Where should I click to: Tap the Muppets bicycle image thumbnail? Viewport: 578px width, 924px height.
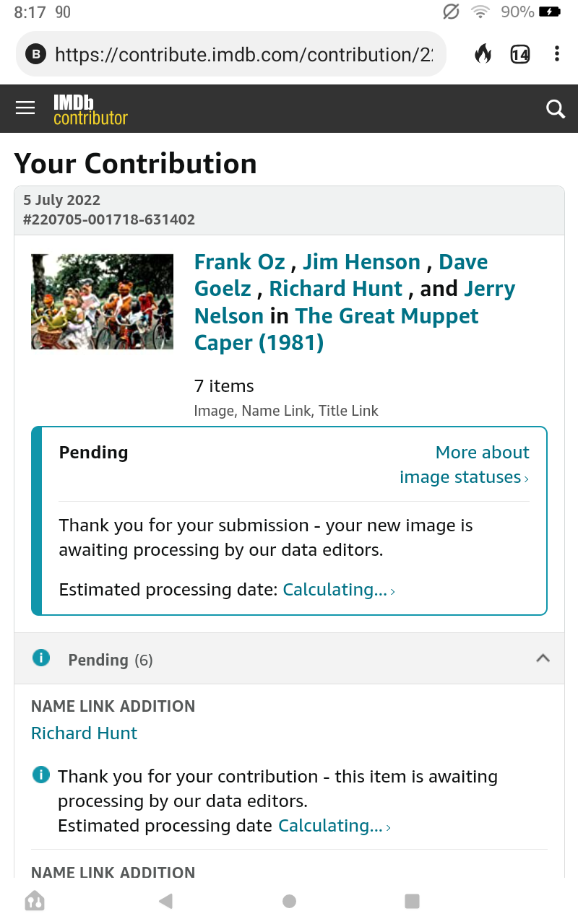tap(102, 302)
